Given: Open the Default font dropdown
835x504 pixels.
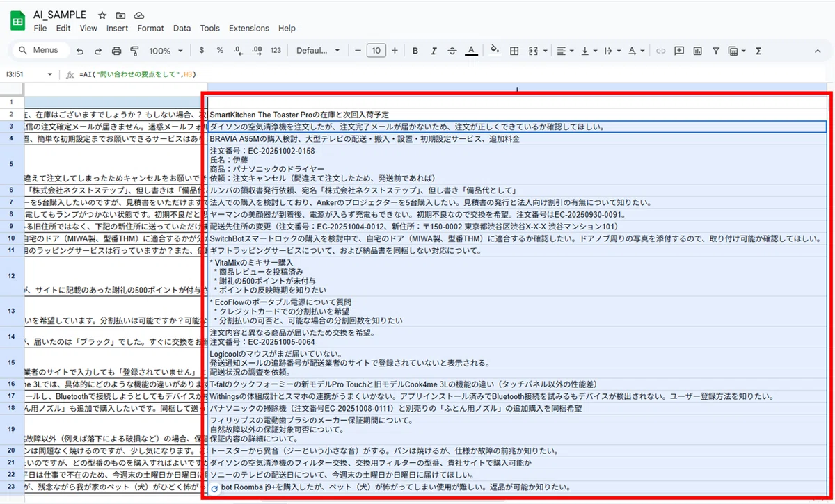Looking at the screenshot, I should coord(318,51).
